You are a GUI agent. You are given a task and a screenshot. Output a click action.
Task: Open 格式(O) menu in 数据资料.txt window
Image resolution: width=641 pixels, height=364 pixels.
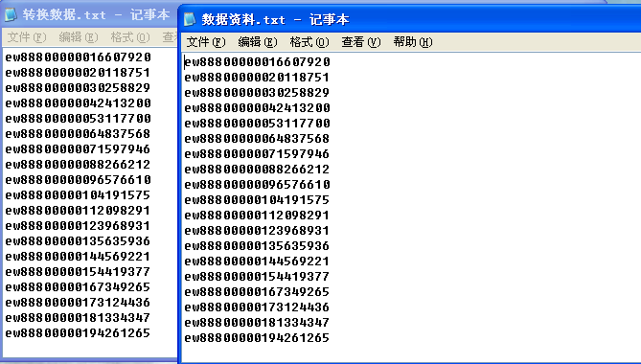pos(309,42)
